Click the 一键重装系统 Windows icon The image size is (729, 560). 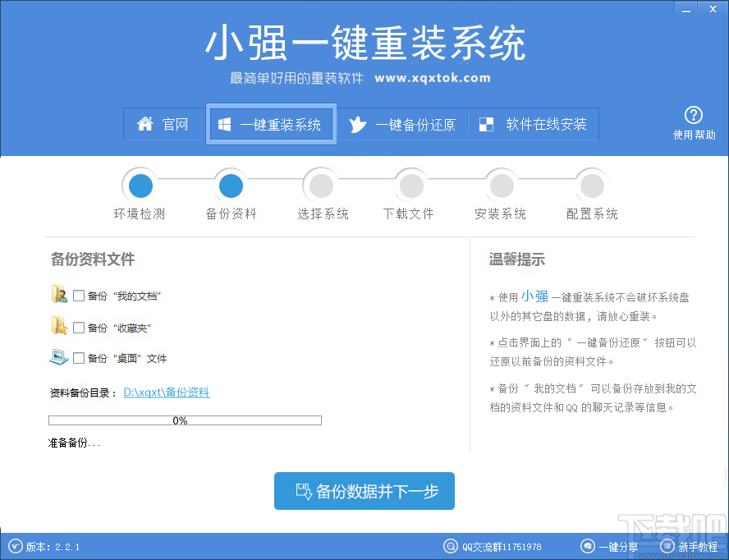(x=223, y=124)
